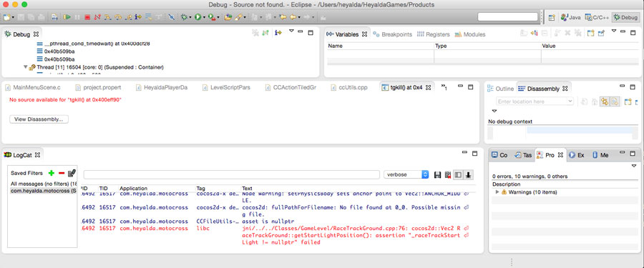Click the Back navigation arrow icon
Screen dimensions: 644x268
click(x=293, y=17)
